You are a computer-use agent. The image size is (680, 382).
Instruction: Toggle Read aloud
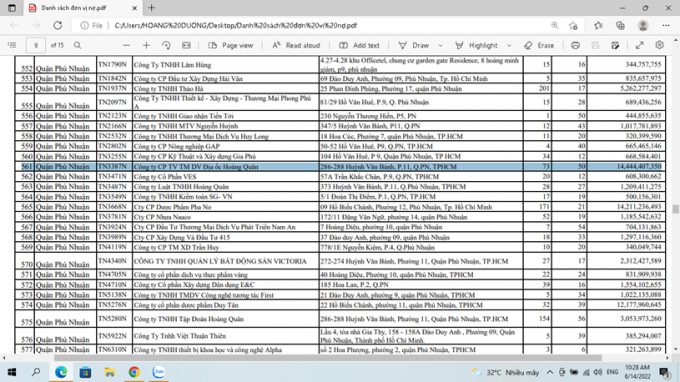coord(296,45)
